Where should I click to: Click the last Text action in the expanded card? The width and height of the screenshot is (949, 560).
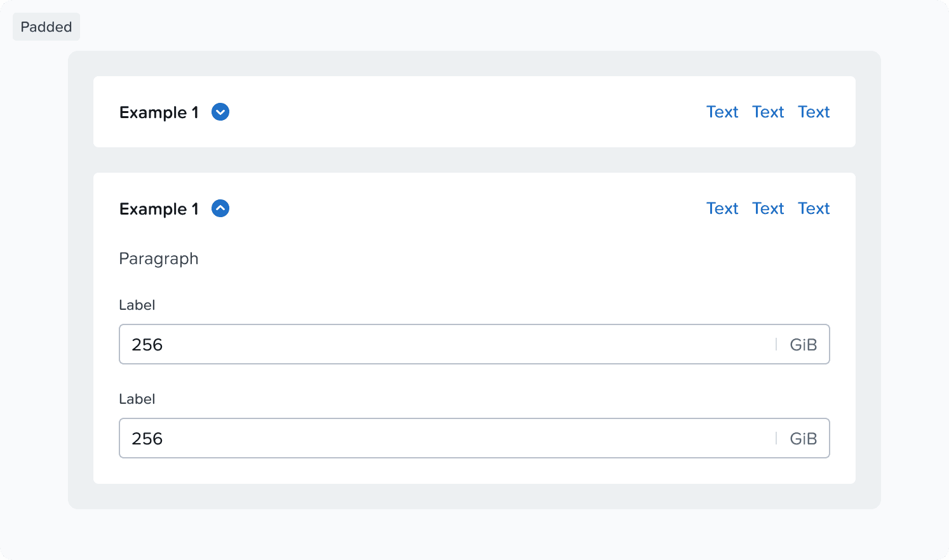814,208
